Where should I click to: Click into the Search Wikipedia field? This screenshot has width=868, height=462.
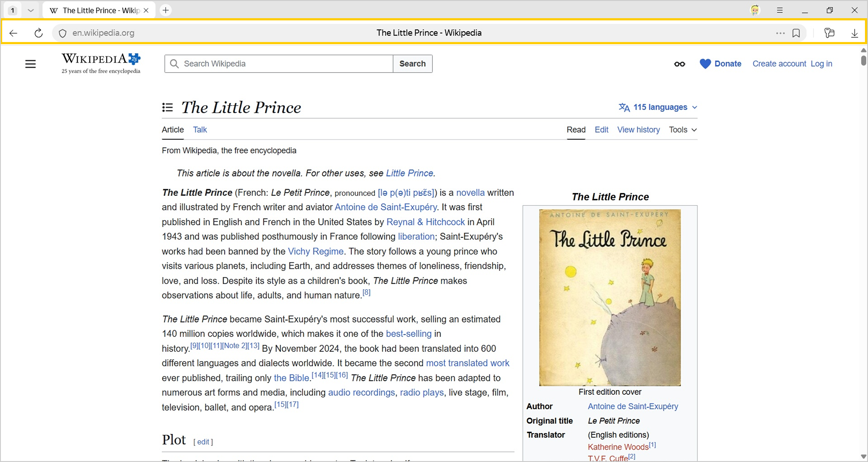279,64
